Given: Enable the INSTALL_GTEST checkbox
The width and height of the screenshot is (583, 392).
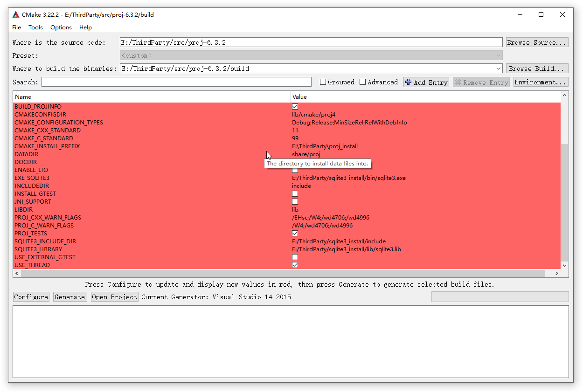Looking at the screenshot, I should point(295,194).
